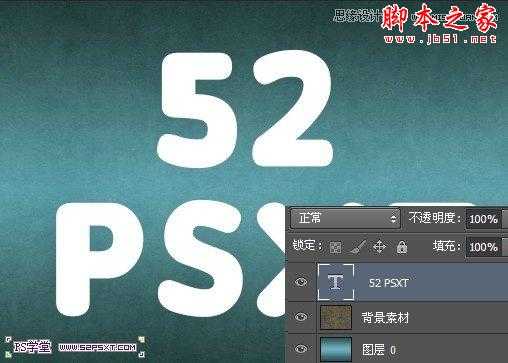Click the 背景素材 layer name

tap(385, 318)
